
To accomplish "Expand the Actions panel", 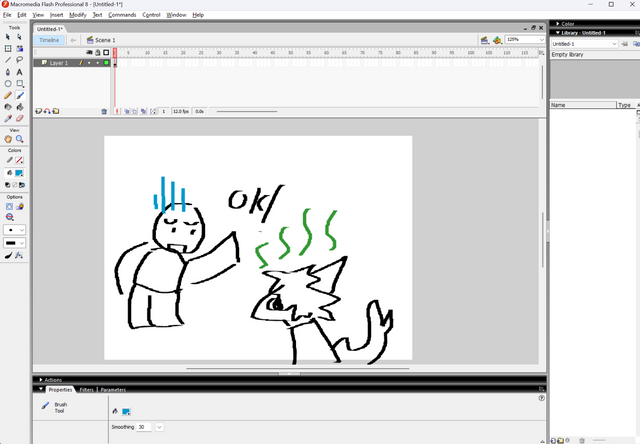I will [x=41, y=380].
